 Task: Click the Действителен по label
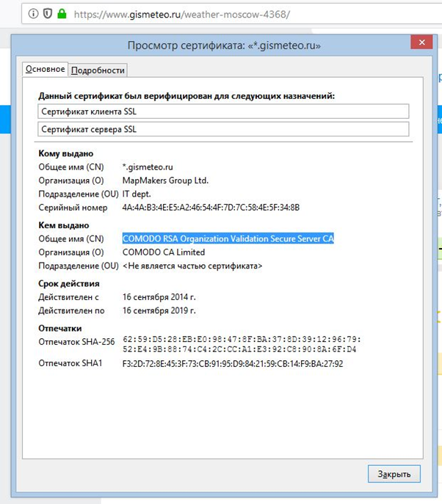(71, 310)
